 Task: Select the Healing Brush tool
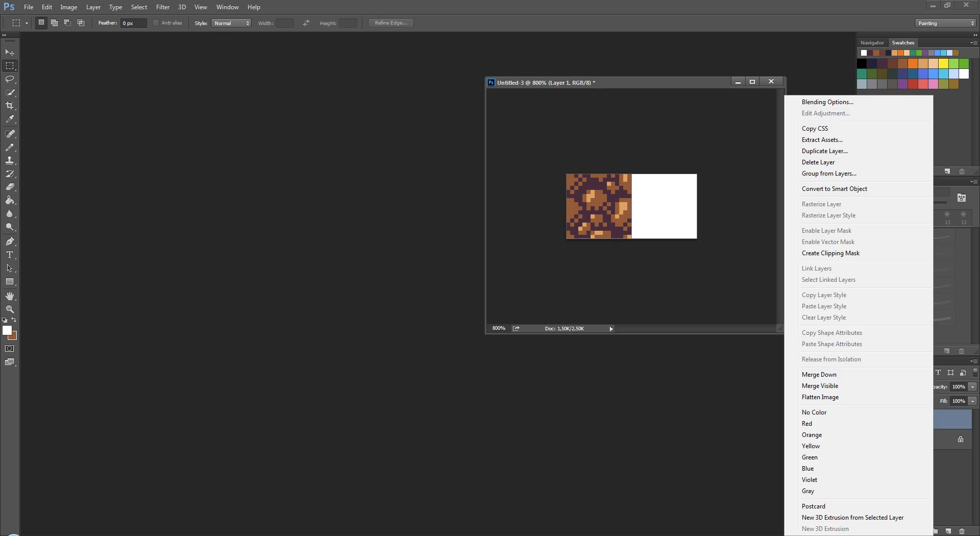pyautogui.click(x=10, y=134)
